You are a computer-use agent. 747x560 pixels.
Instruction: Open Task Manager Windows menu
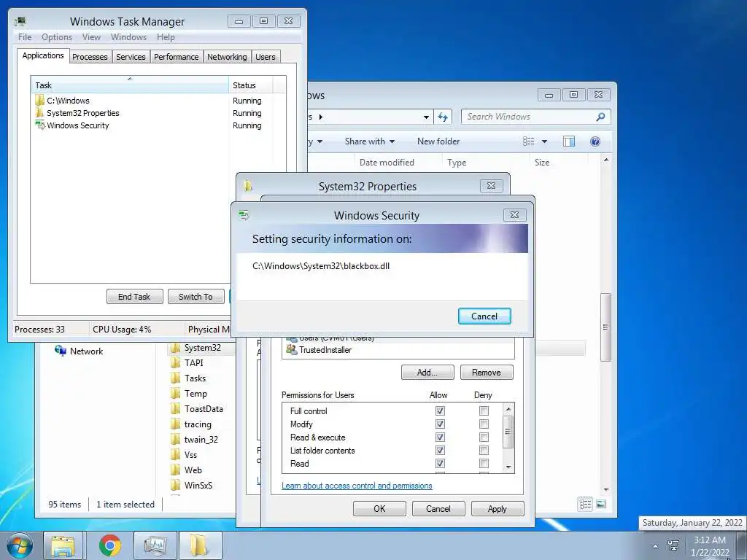coord(128,36)
